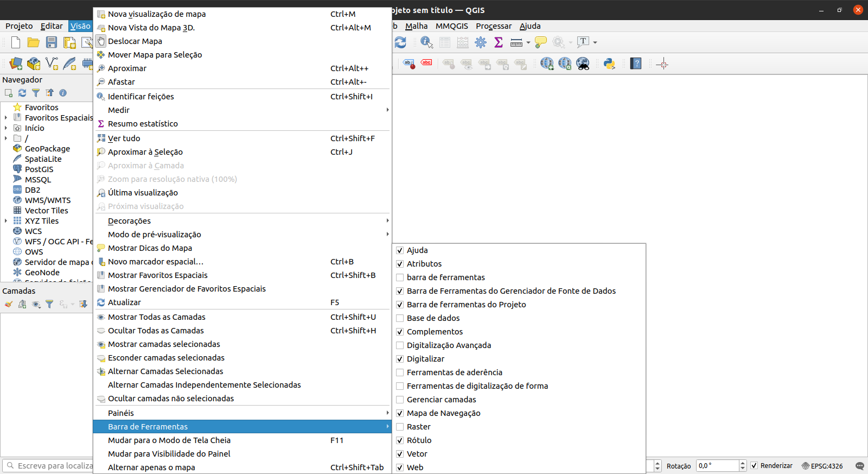Image resolution: width=868 pixels, height=474 pixels.
Task: Click the red 'abc' diagram options icon
Action: (x=427, y=63)
